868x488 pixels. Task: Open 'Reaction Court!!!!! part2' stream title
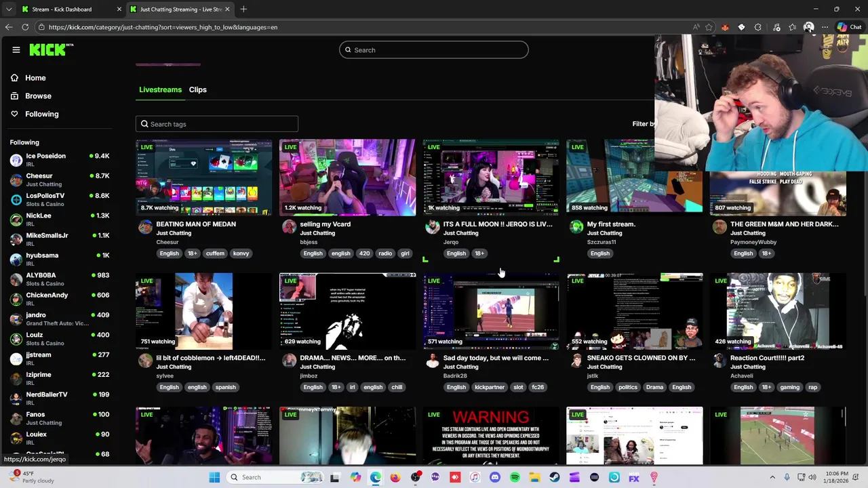[767, 357]
